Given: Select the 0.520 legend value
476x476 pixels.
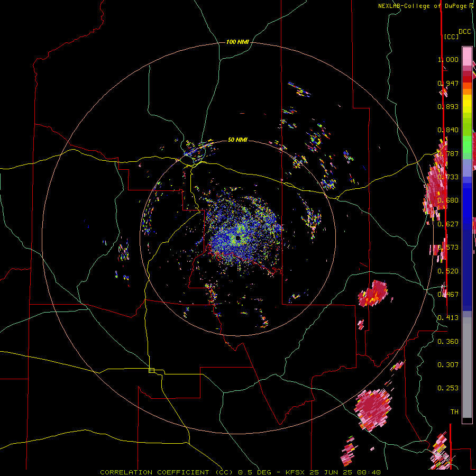Looking at the screenshot, I should pyautogui.click(x=448, y=271).
